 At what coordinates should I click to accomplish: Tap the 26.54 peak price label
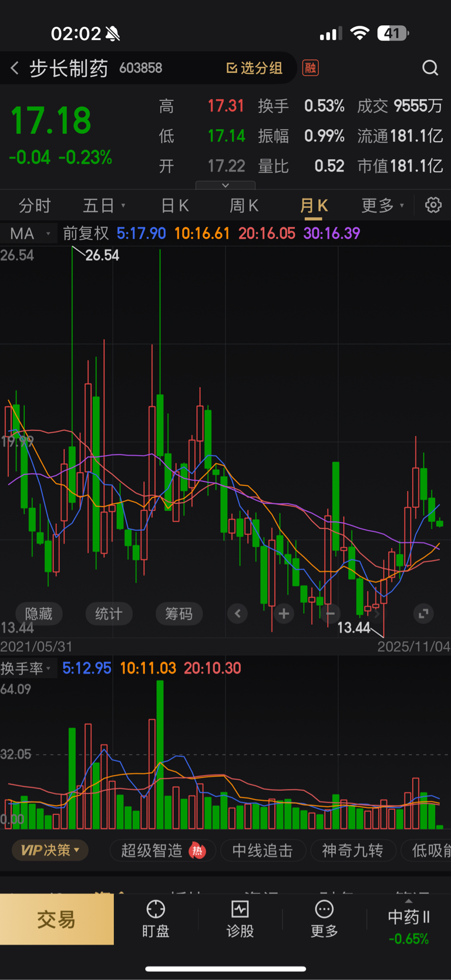(x=102, y=255)
